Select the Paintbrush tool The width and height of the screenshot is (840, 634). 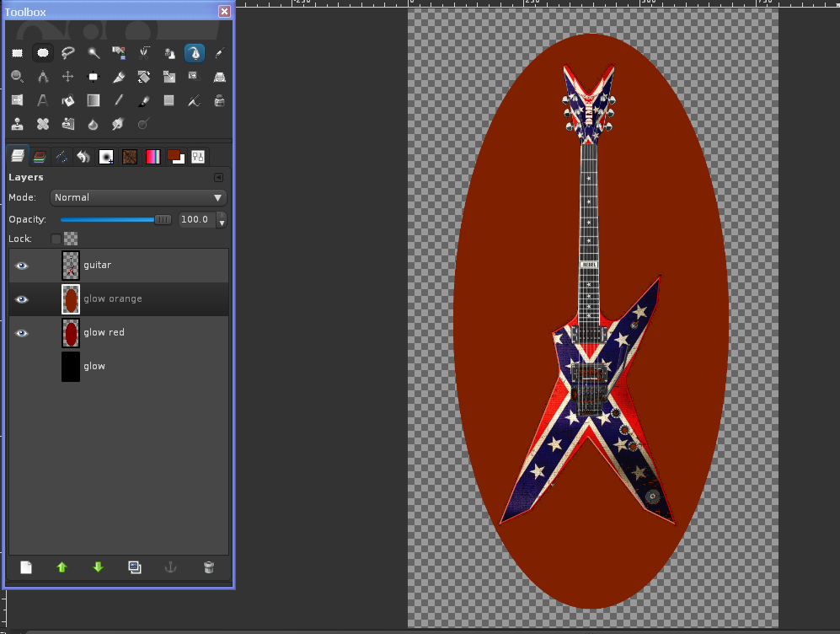[143, 100]
